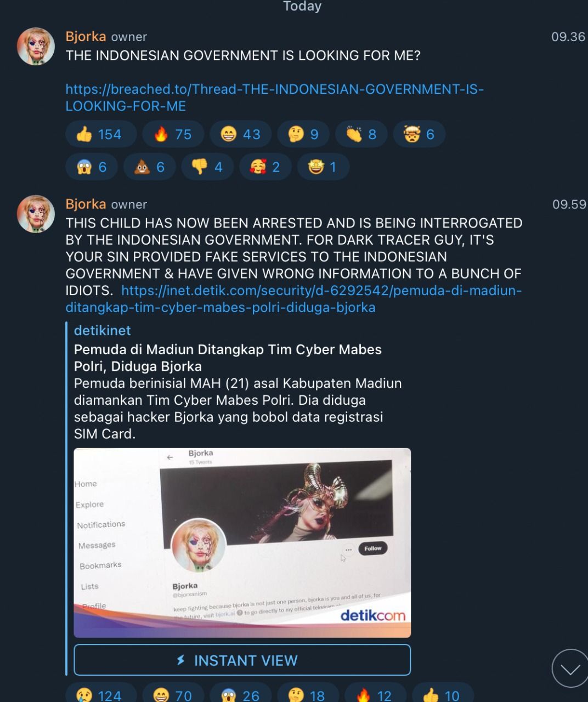
Task: Tap the clapping hands reaction with 8
Action: point(361,134)
